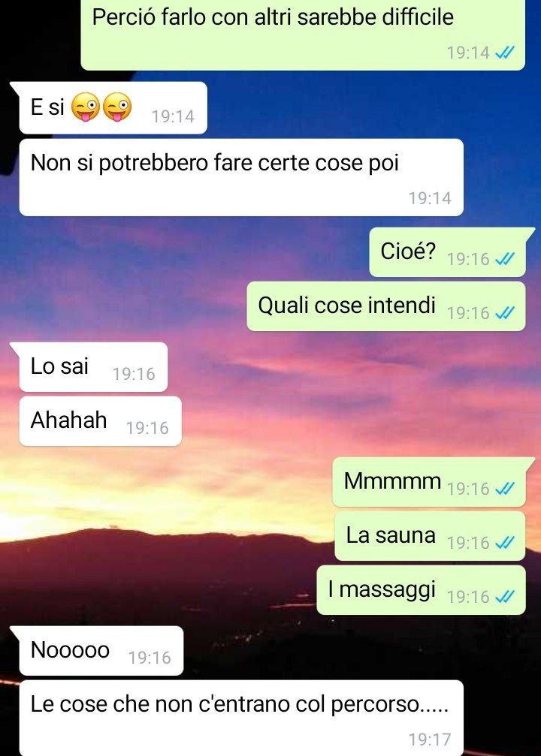
Task: Select the 'Ahahah' message bubble
Action: click(101, 421)
